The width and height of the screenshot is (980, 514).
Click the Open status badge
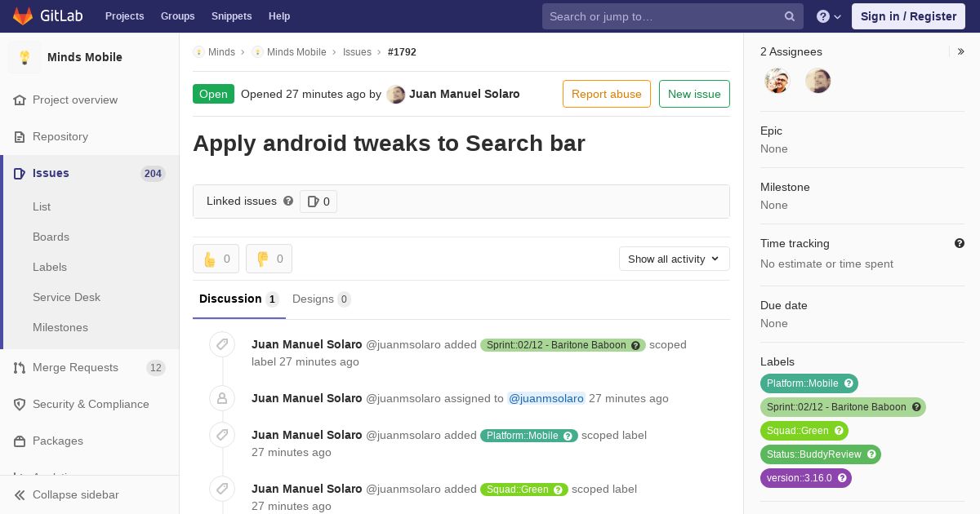213,94
